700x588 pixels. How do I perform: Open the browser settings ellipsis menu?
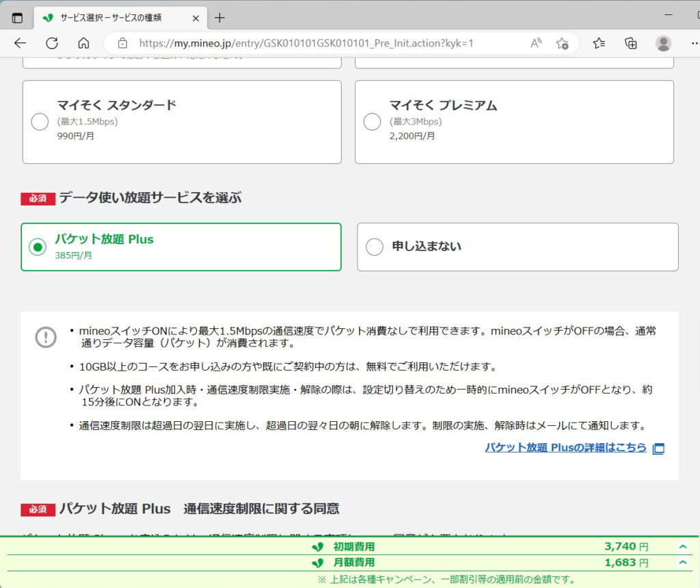click(x=695, y=43)
